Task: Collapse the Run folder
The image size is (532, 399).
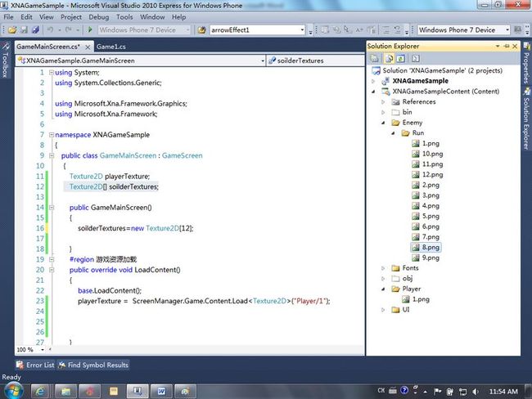Action: click(393, 133)
